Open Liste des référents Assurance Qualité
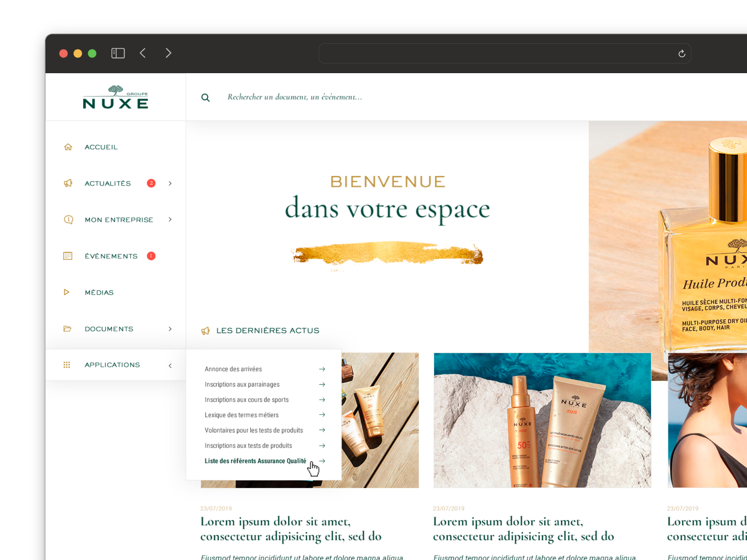The height and width of the screenshot is (560, 747). [x=255, y=461]
